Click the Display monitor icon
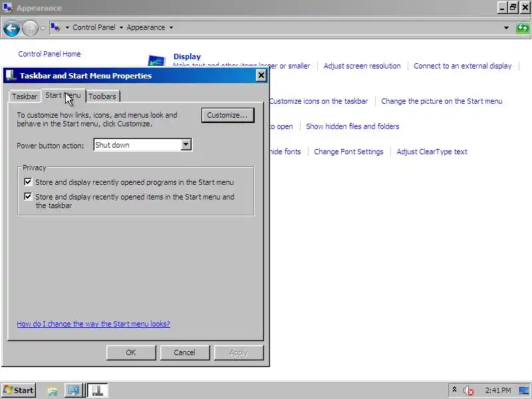The image size is (532, 399). pos(156,61)
